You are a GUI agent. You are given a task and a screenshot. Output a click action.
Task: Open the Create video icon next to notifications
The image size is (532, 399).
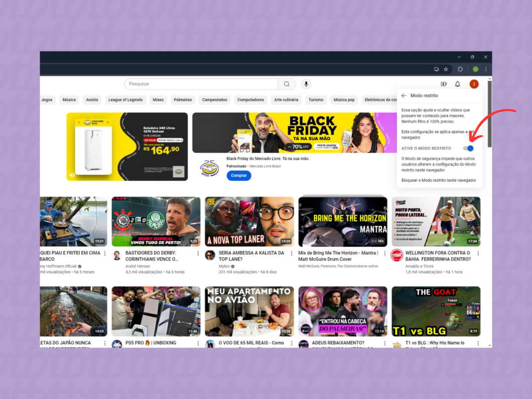pos(443,84)
